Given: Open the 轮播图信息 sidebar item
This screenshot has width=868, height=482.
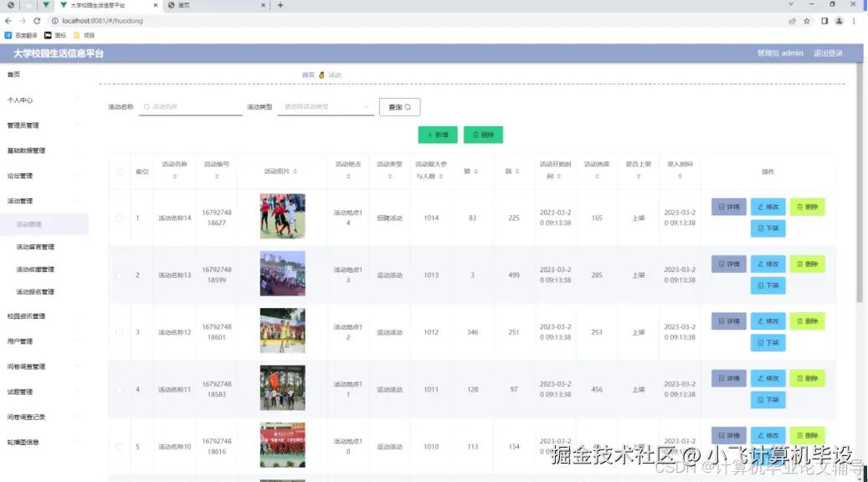Looking at the screenshot, I should [44, 442].
